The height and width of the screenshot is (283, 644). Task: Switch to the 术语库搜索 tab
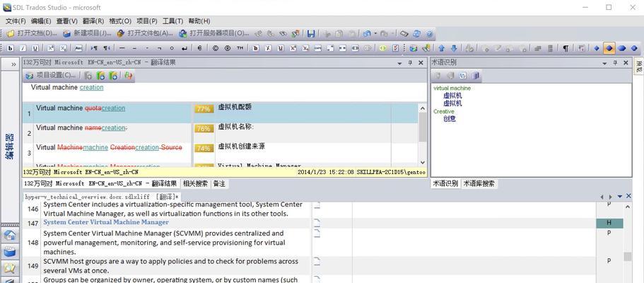(x=479, y=184)
